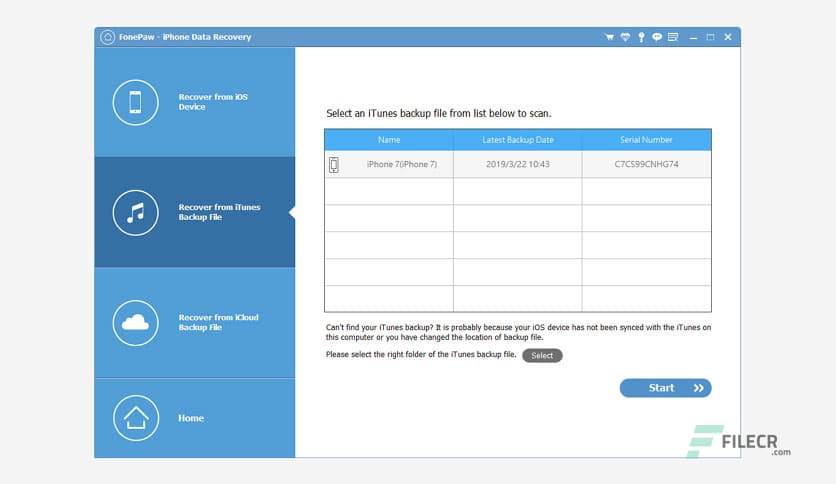The width and height of the screenshot is (836, 484).
Task: Select the iPhone 7(iPhone 7) backup name
Action: click(402, 164)
